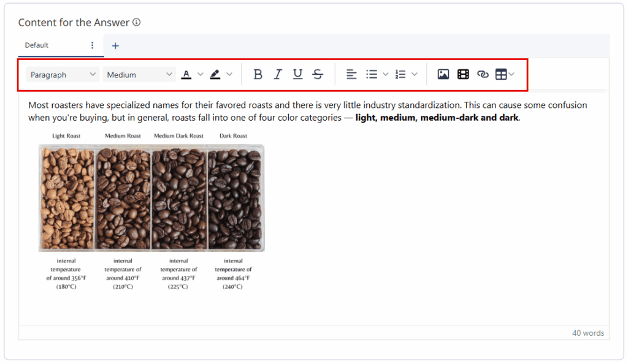Image resolution: width=628 pixels, height=364 pixels.
Task: Open the Paragraph style dropdown
Action: (x=62, y=74)
